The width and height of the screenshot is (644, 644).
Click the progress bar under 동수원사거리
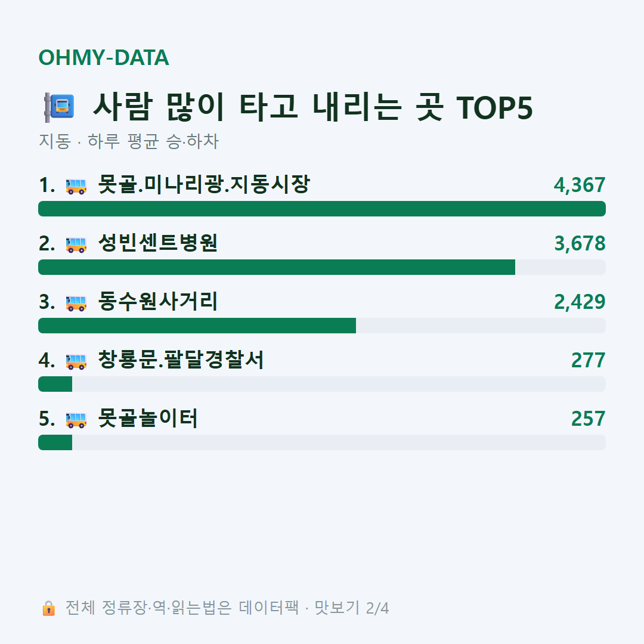322,326
